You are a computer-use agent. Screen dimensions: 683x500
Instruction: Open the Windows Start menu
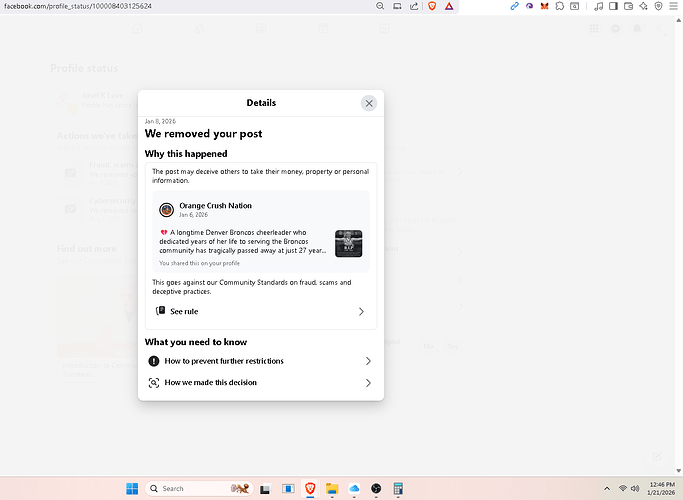(129, 488)
